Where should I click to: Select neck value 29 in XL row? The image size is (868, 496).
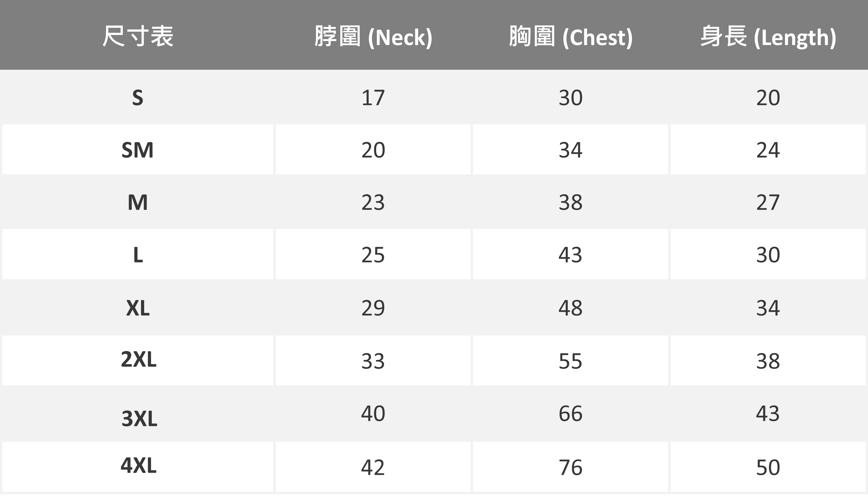[x=373, y=308]
